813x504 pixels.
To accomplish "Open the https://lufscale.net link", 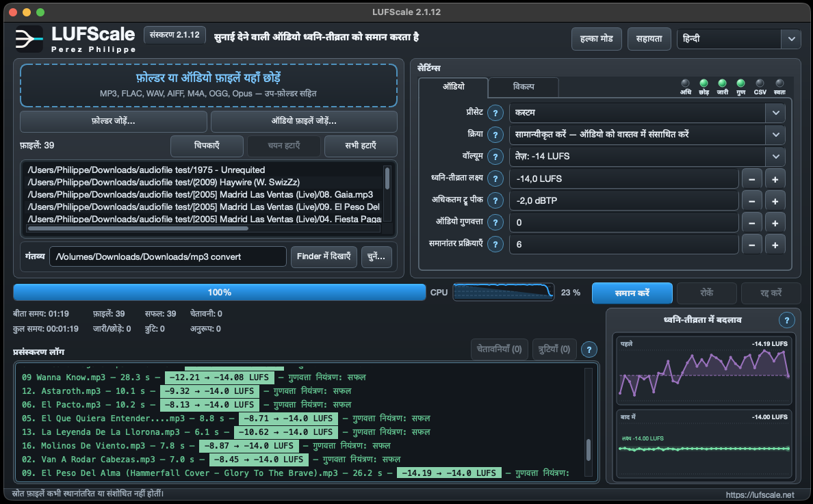I will (x=760, y=495).
